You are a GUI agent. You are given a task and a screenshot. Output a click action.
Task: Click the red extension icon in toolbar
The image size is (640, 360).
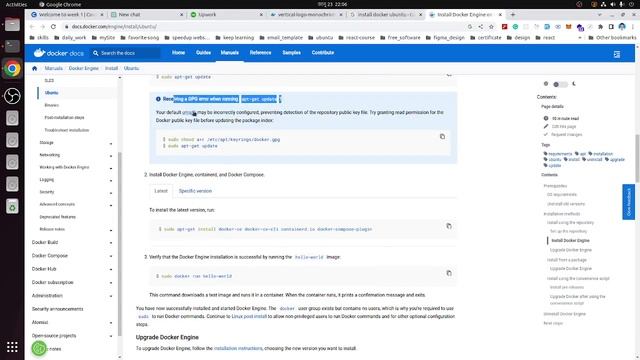(505, 27)
